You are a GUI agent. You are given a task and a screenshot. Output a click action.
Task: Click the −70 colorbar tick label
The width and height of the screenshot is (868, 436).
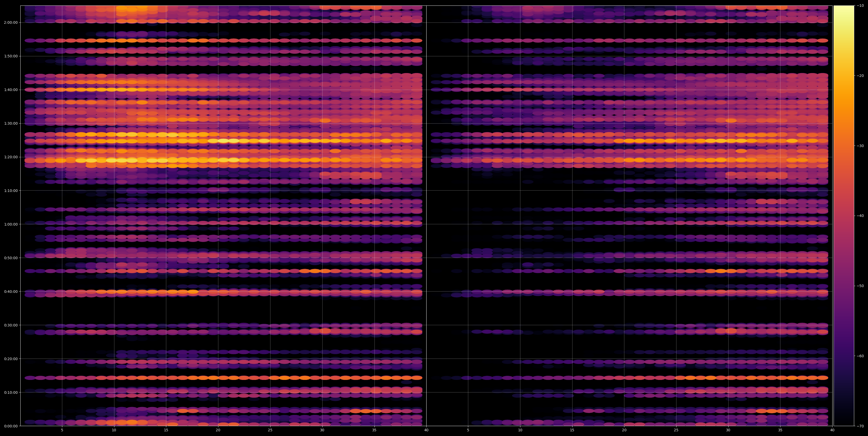pyautogui.click(x=860, y=426)
